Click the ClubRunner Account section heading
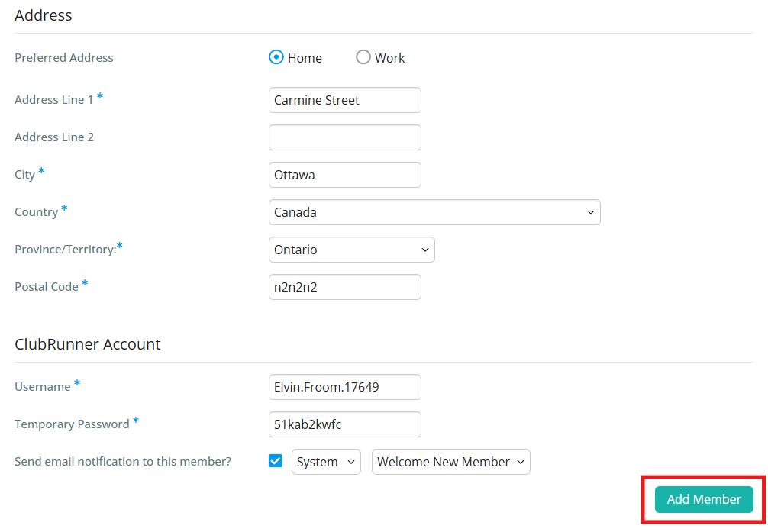768x532 pixels. (87, 344)
